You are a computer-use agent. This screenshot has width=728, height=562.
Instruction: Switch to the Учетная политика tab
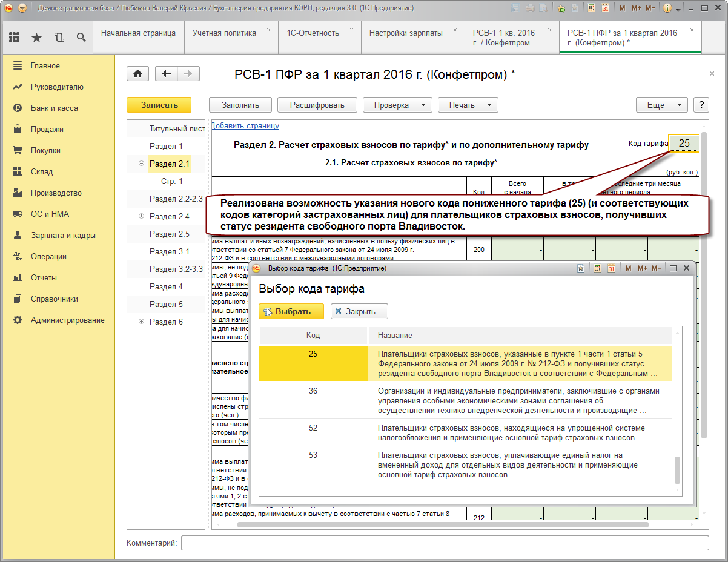(x=224, y=33)
